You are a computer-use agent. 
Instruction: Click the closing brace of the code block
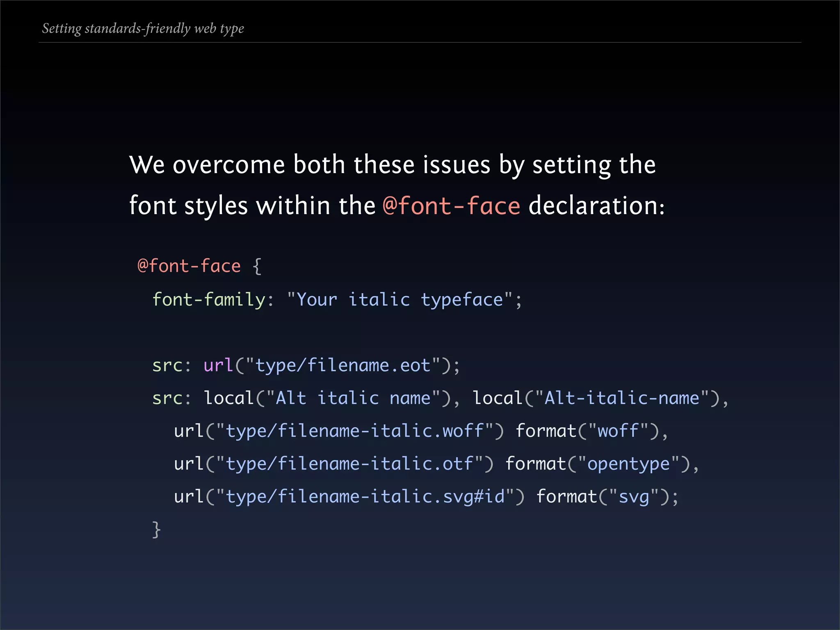(x=156, y=530)
